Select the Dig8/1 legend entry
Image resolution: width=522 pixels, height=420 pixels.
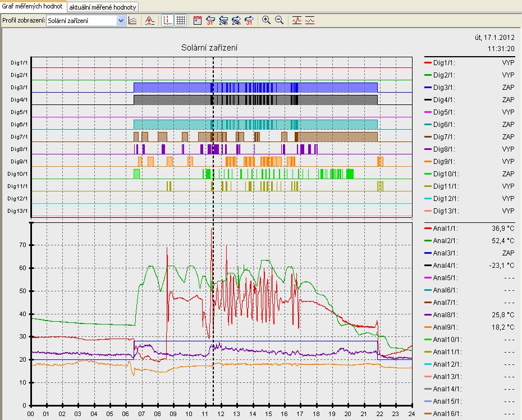(469, 149)
